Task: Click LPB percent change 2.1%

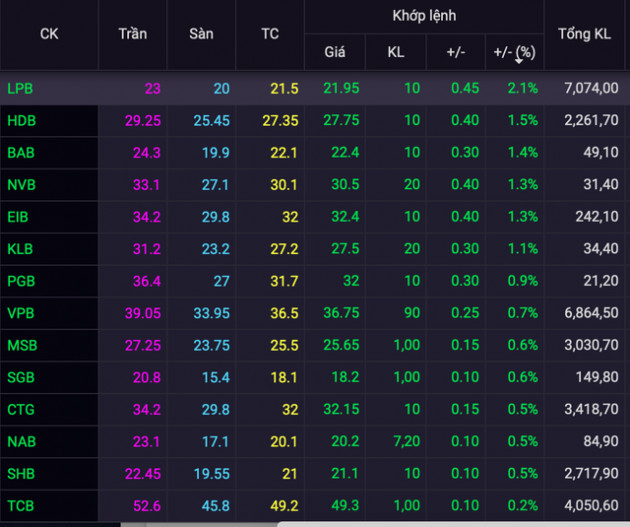Action: (x=522, y=88)
